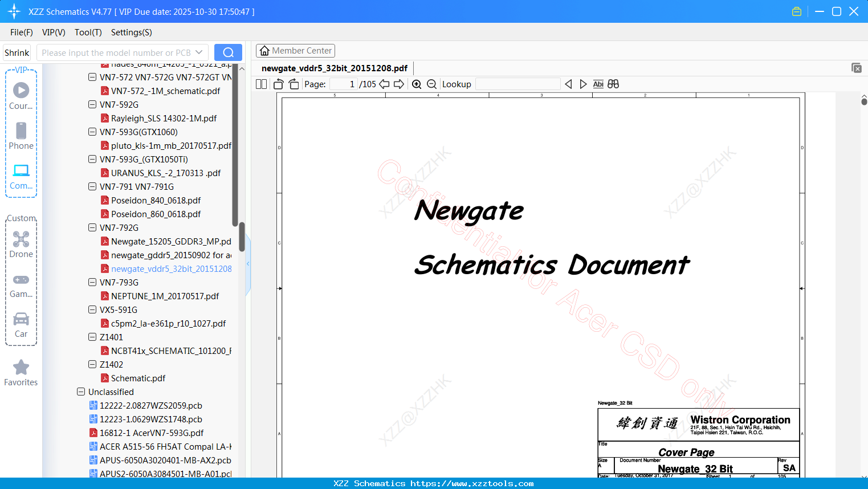This screenshot has width=868, height=489.
Task: Collapse the VN7-791 VN7-791G node
Action: (x=92, y=186)
